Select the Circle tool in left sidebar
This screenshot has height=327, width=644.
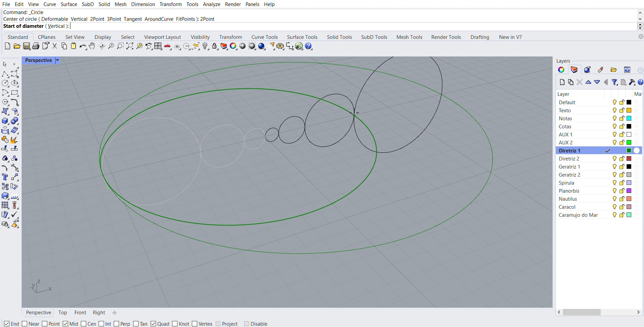(5, 83)
